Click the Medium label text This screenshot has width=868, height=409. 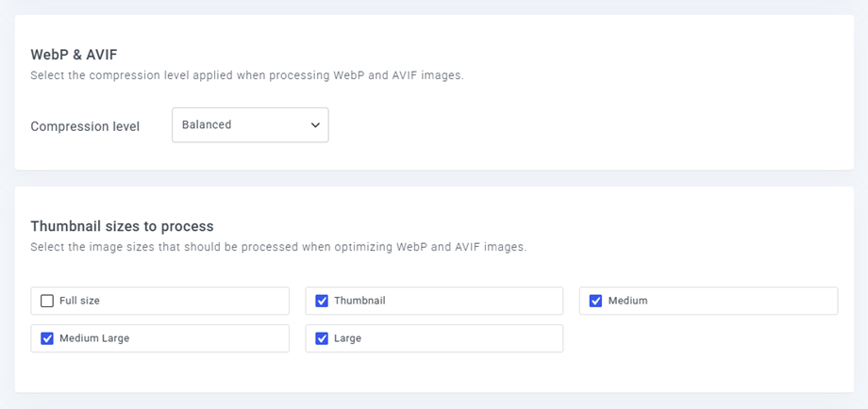tap(627, 301)
